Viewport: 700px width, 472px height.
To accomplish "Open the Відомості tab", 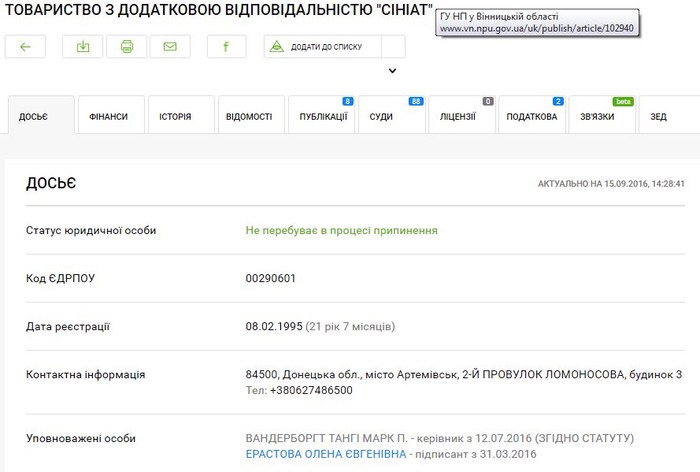I will [x=251, y=115].
